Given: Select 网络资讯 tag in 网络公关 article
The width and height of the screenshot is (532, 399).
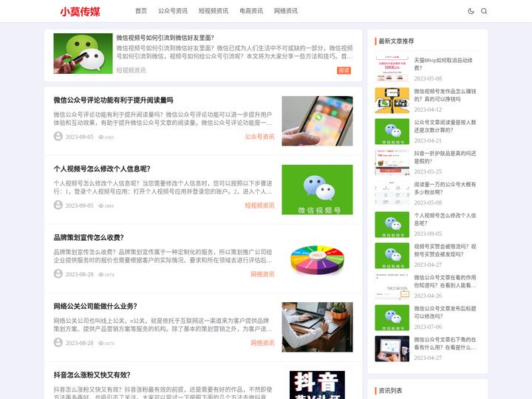Looking at the screenshot, I should click(262, 343).
